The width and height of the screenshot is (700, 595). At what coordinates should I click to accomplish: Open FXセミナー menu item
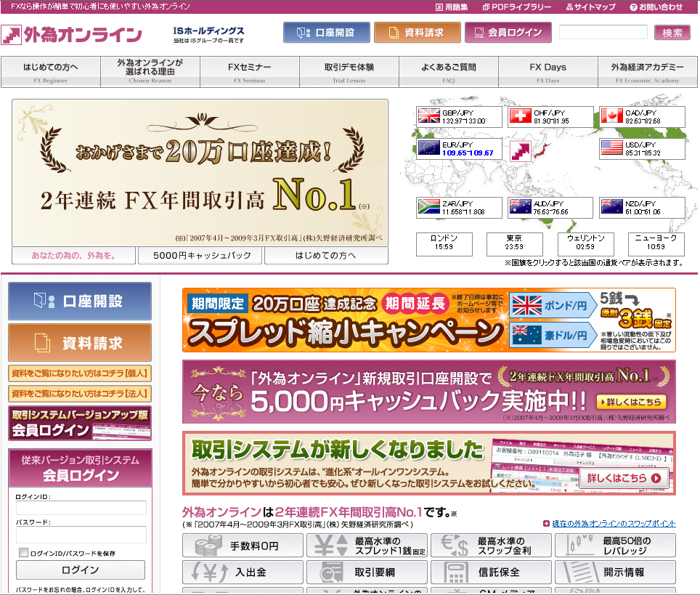(250, 72)
